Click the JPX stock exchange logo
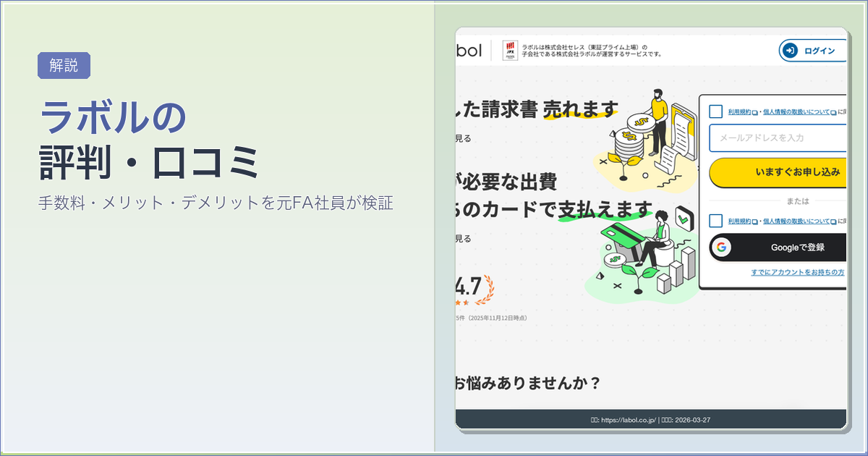The height and width of the screenshot is (456, 868). coord(510,49)
